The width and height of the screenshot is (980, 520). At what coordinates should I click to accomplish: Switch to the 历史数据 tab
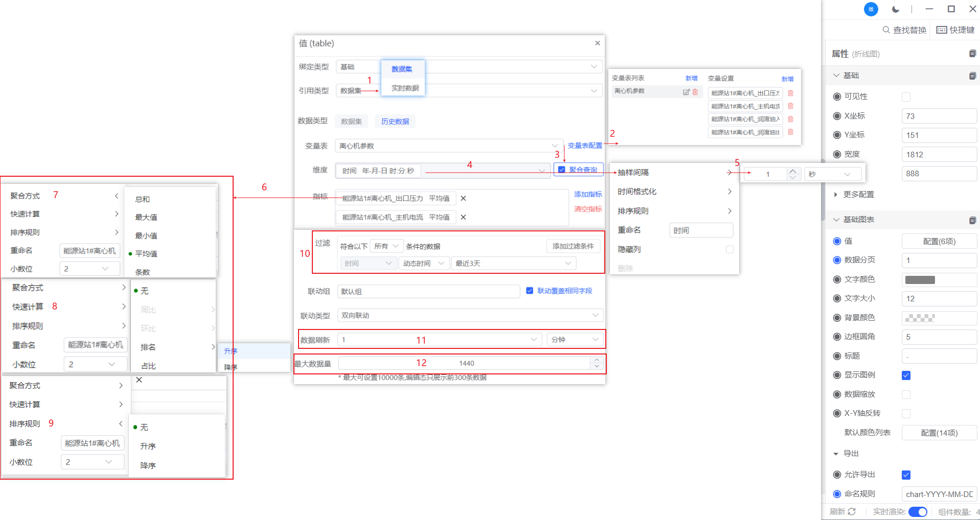point(395,122)
